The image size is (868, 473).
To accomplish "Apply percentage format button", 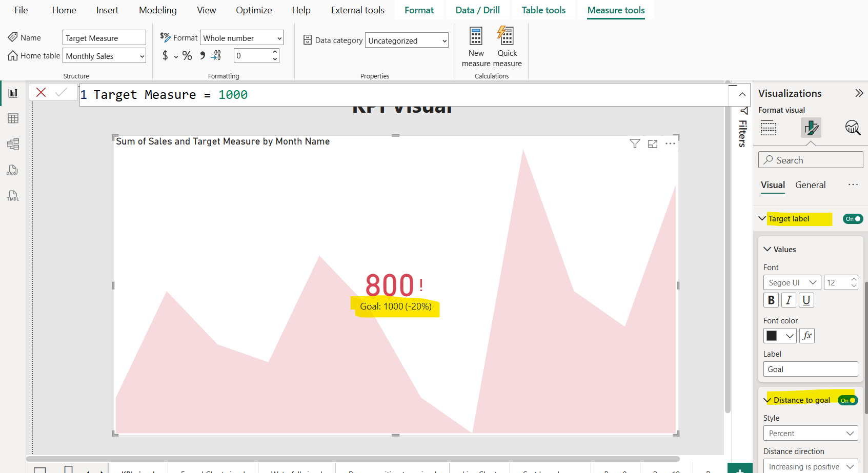I will [187, 55].
